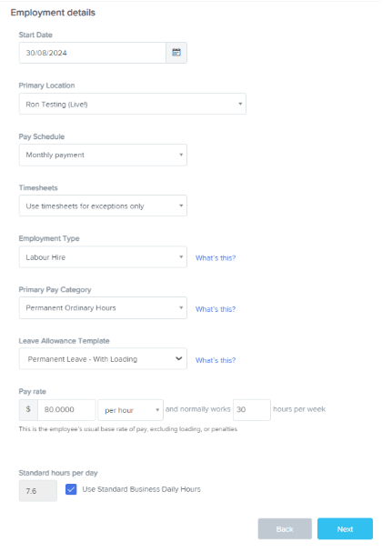Image resolution: width=392 pixels, height=552 pixels.
Task: Click the Use Standard Business Daily Hours label
Action: tap(141, 489)
